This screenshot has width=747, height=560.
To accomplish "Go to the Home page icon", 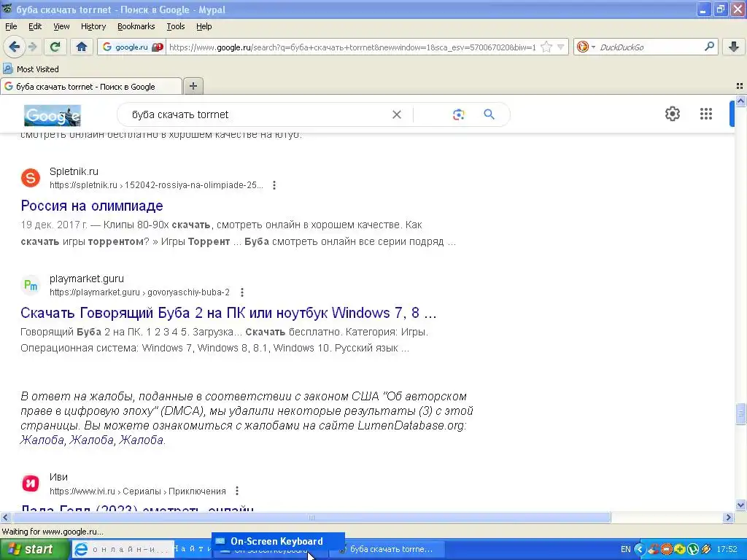I will 82,47.
